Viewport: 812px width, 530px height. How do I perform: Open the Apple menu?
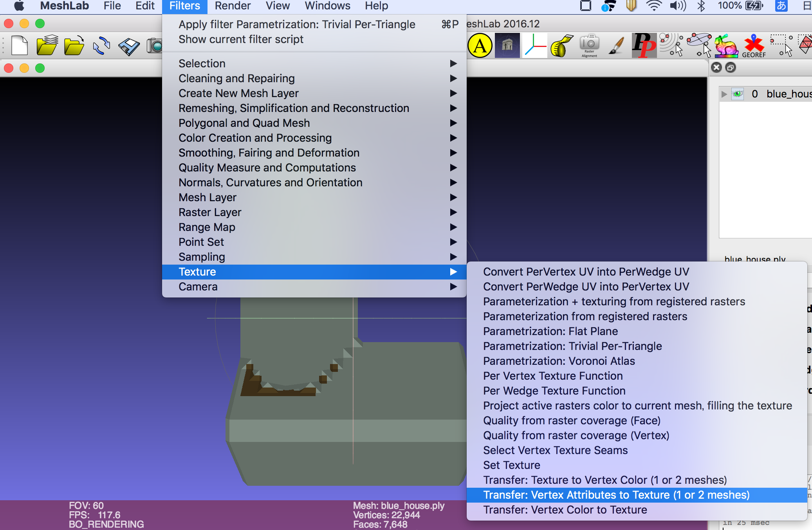18,6
